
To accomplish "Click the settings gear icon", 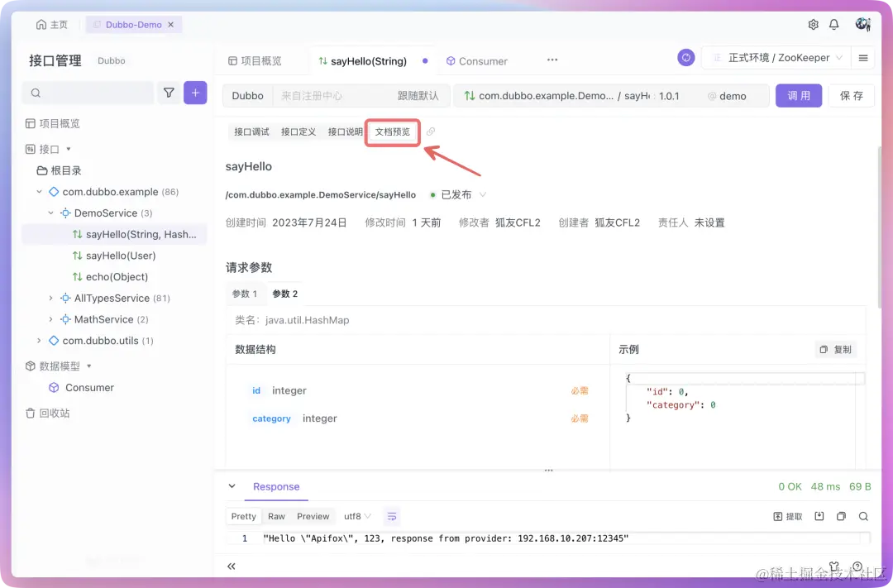I will (813, 24).
